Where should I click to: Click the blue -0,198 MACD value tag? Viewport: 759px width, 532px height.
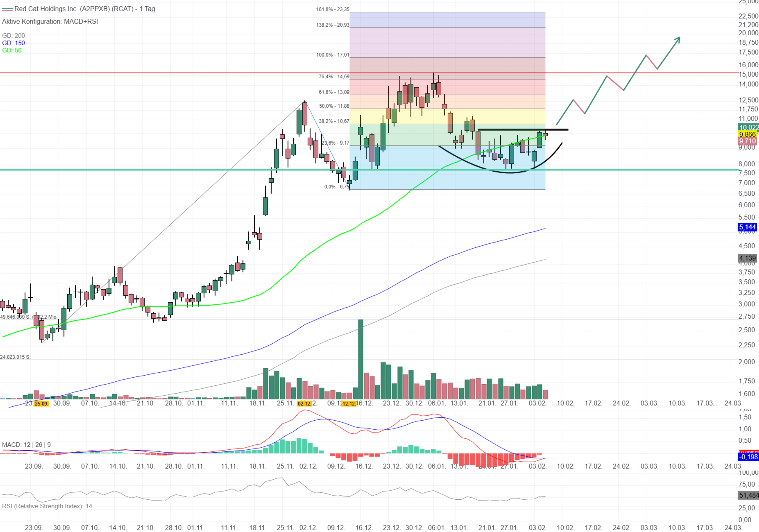(748, 457)
